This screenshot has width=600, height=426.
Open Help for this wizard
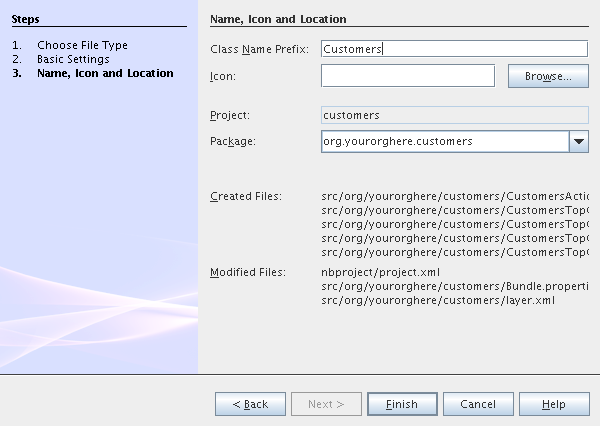tap(553, 404)
